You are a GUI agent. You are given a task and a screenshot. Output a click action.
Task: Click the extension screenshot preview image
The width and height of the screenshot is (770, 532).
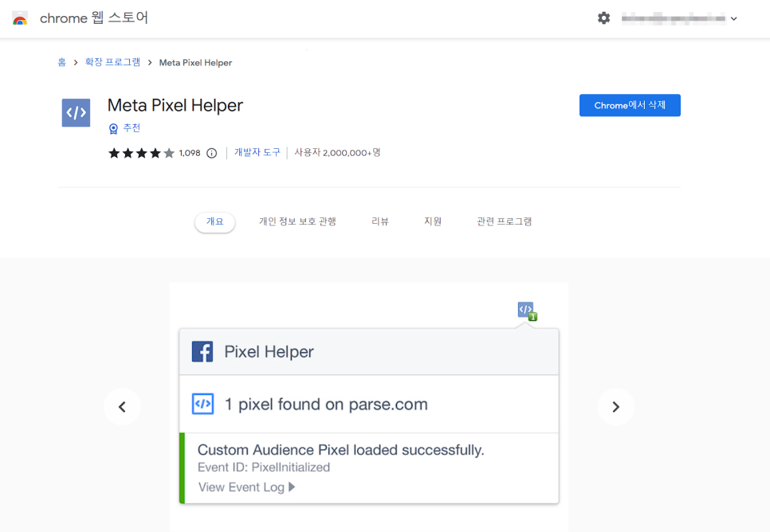click(369, 407)
